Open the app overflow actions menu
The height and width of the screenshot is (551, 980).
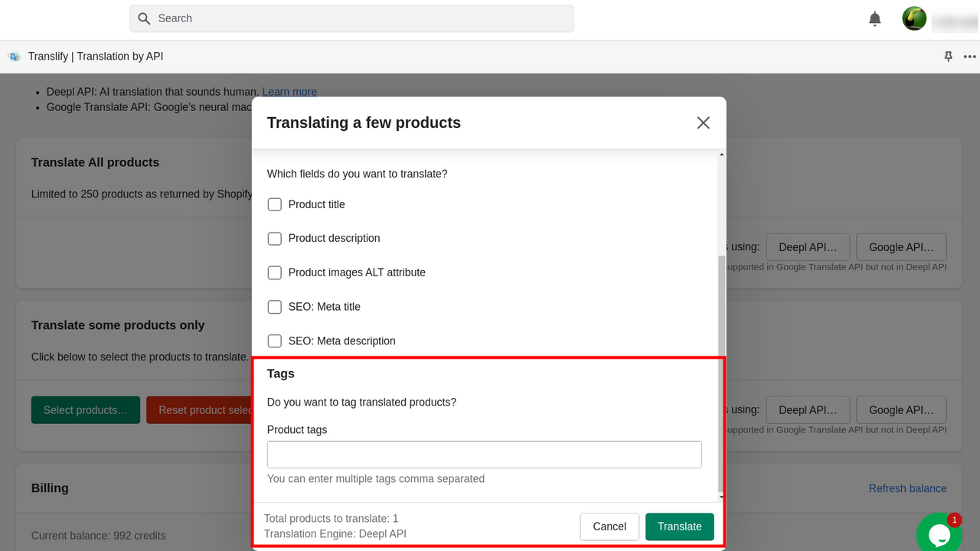(x=969, y=56)
